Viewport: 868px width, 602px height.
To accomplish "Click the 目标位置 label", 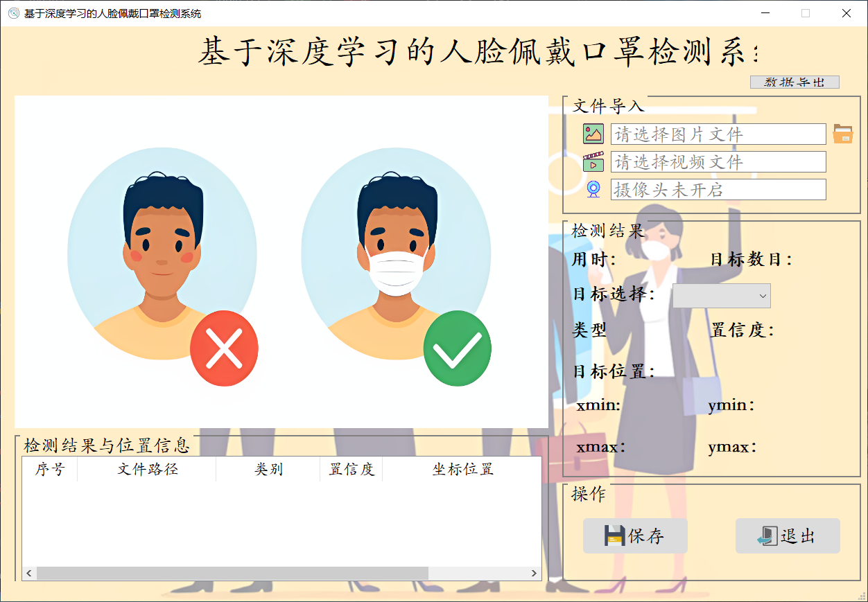I will [614, 371].
